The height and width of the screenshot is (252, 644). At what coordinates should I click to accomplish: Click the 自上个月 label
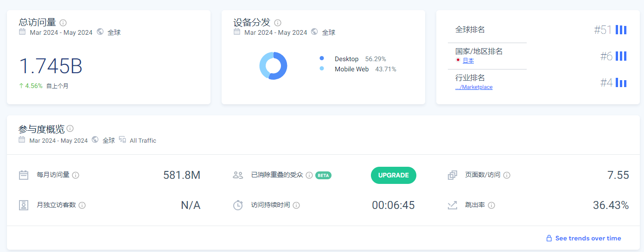57,86
